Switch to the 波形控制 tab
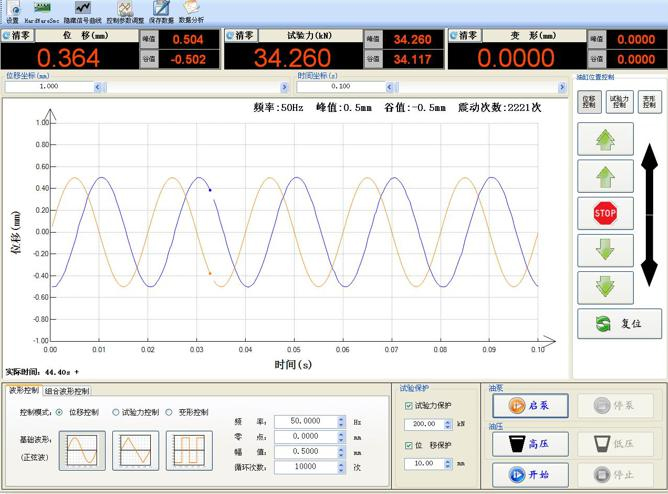 (x=23, y=390)
